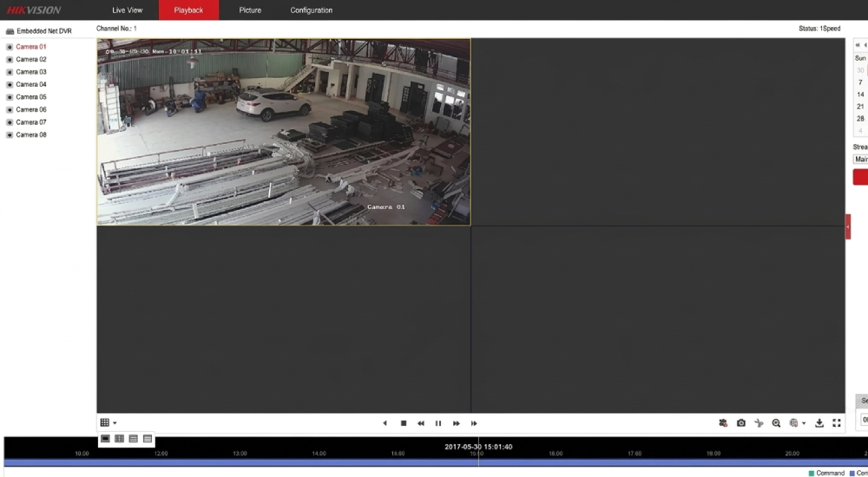Open the Live View tab
The width and height of the screenshot is (868, 477).
click(127, 10)
